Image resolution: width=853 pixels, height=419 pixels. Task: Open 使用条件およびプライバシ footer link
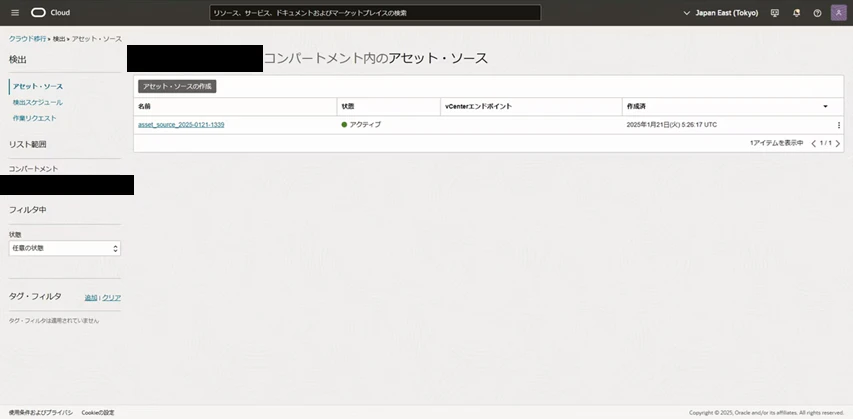click(41, 413)
